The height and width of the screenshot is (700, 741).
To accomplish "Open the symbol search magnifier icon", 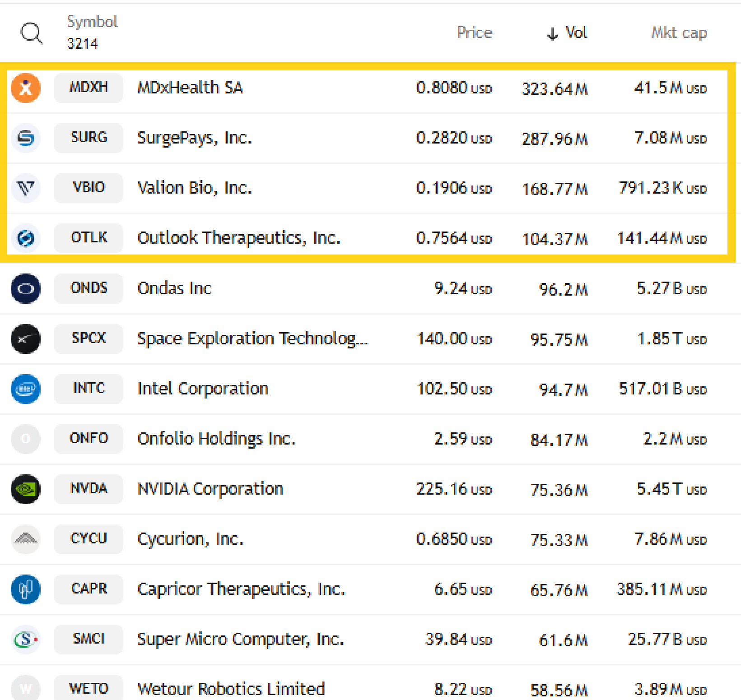I will click(32, 33).
